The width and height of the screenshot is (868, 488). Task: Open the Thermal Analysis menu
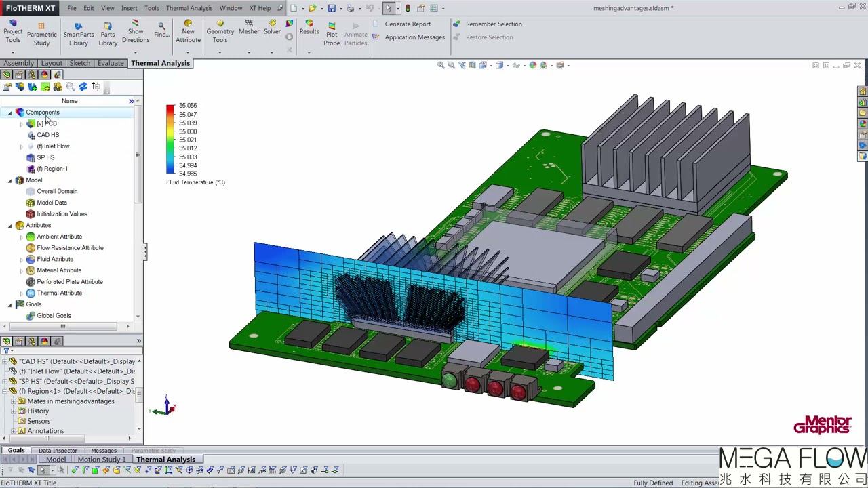(x=189, y=8)
